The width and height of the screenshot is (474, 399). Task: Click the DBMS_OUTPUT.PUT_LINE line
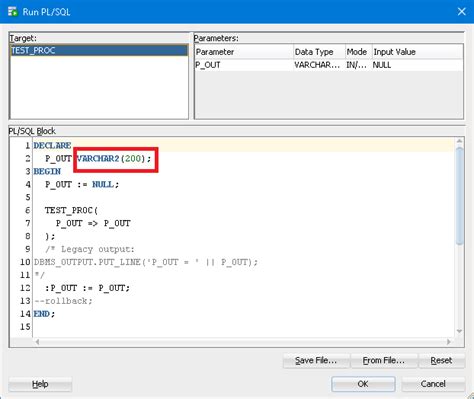[146, 262]
